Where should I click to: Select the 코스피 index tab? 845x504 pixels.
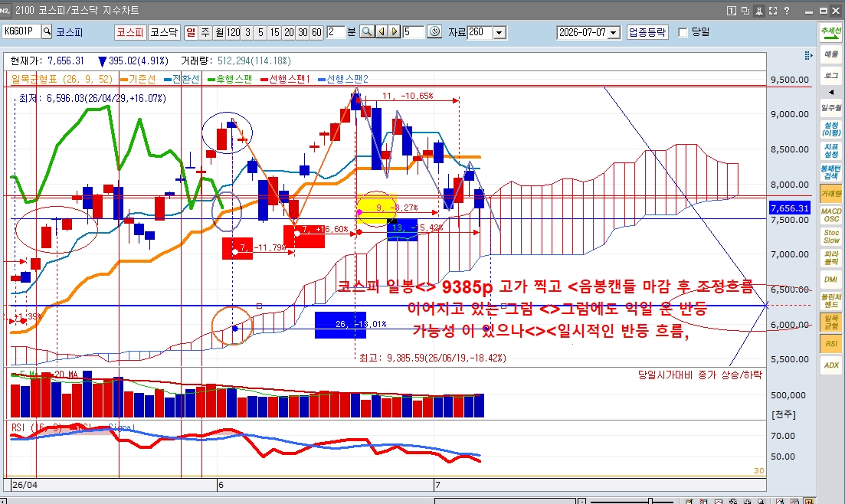[130, 32]
